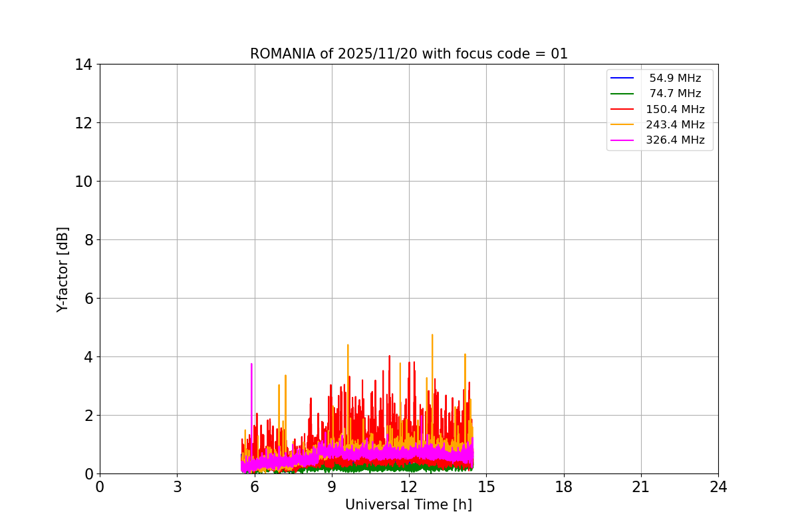Click x-axis tick label 12
Screen dimensions: 798x532
pos(409,487)
